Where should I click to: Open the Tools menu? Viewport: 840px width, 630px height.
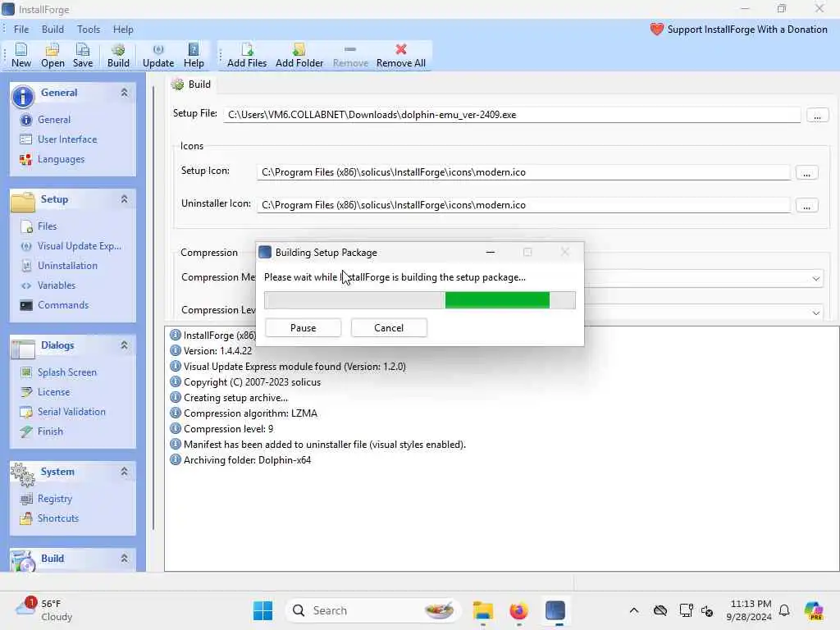[89, 30]
